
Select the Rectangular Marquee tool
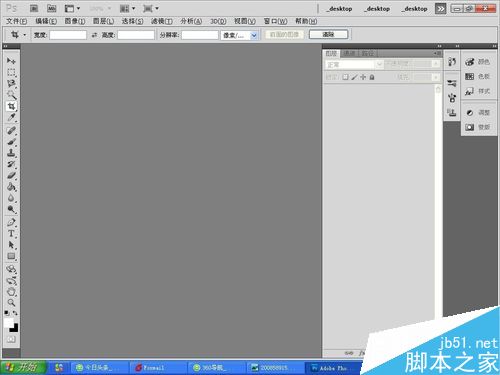coord(11,72)
